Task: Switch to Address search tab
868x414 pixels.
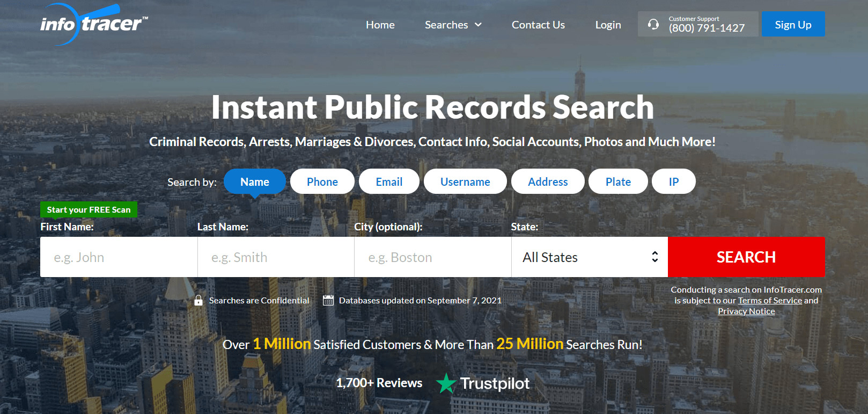Action: point(548,181)
